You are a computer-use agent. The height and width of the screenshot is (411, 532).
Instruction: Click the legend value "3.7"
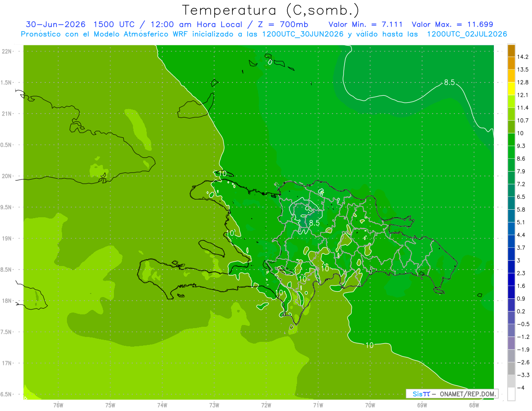click(x=521, y=248)
